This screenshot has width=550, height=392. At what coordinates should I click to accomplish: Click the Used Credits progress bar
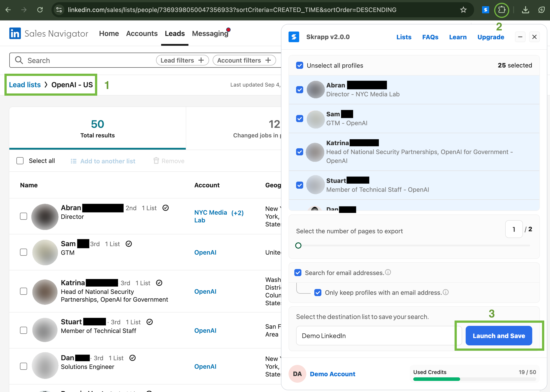click(475, 379)
